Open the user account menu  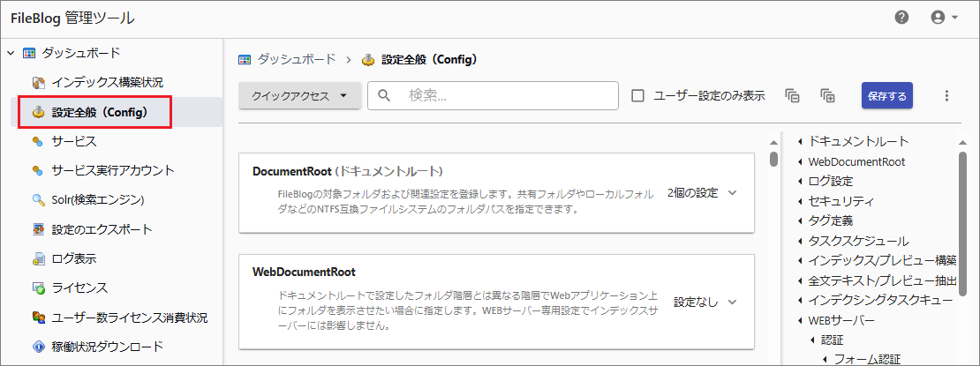(944, 18)
